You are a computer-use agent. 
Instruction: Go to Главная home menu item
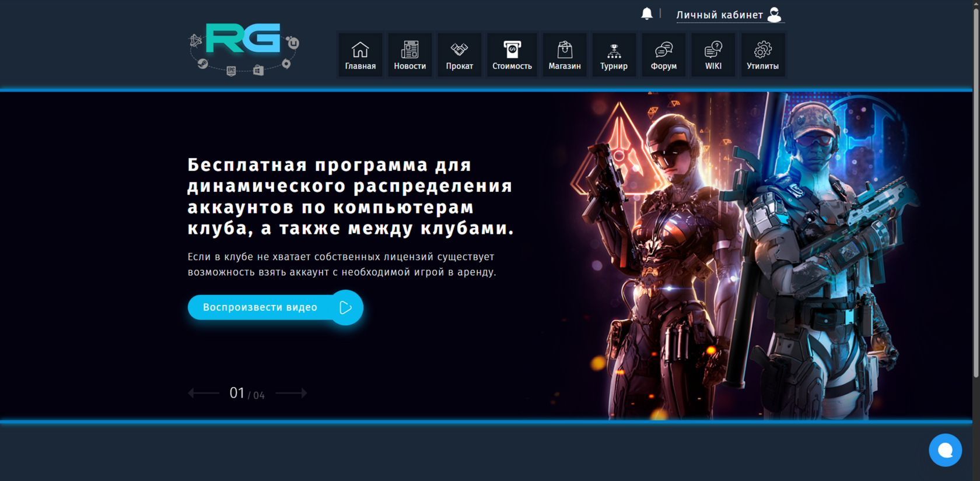[x=360, y=55]
